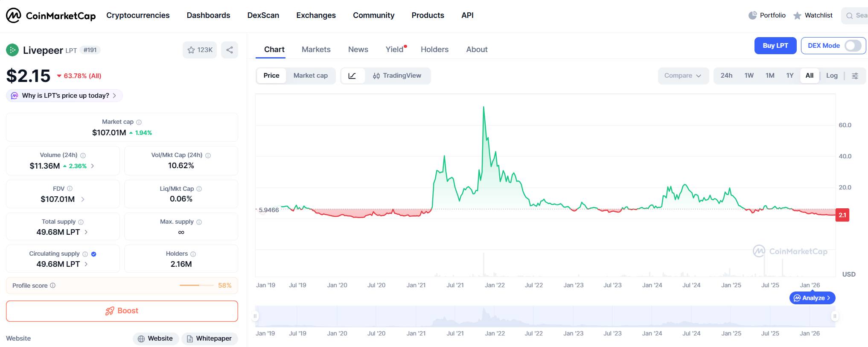Switch to News tab
The width and height of the screenshot is (868, 347).
(x=358, y=50)
